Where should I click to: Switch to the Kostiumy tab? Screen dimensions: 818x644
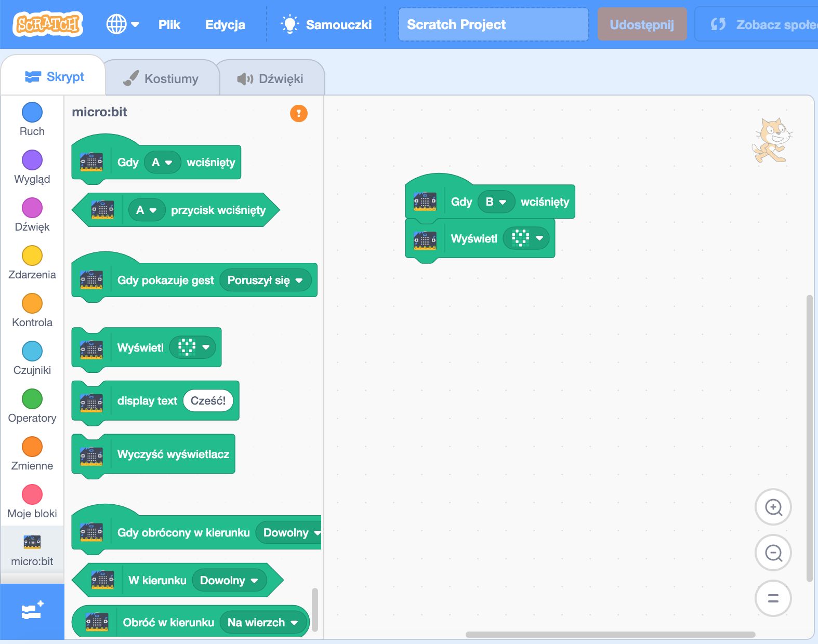(161, 78)
